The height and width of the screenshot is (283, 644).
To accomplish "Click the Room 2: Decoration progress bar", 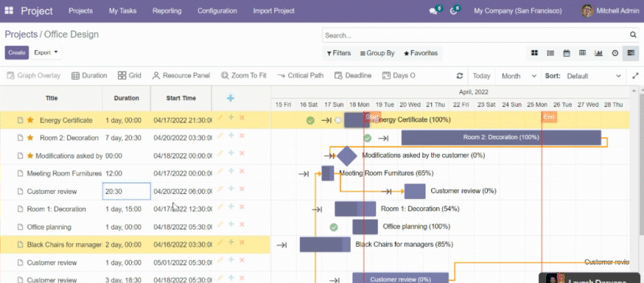I will point(501,138).
